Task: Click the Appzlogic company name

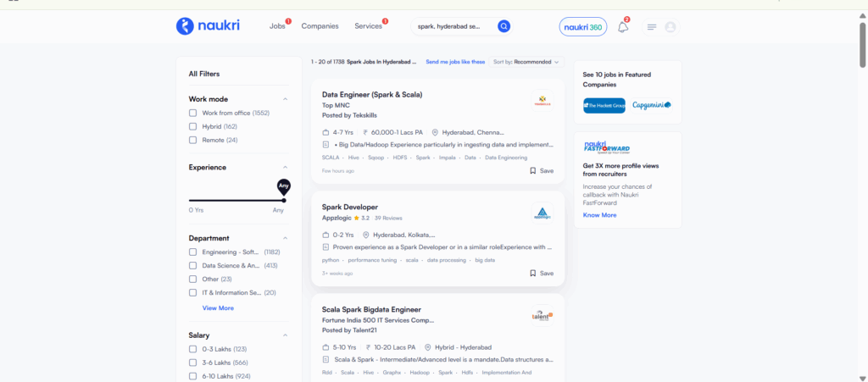Action: (337, 218)
